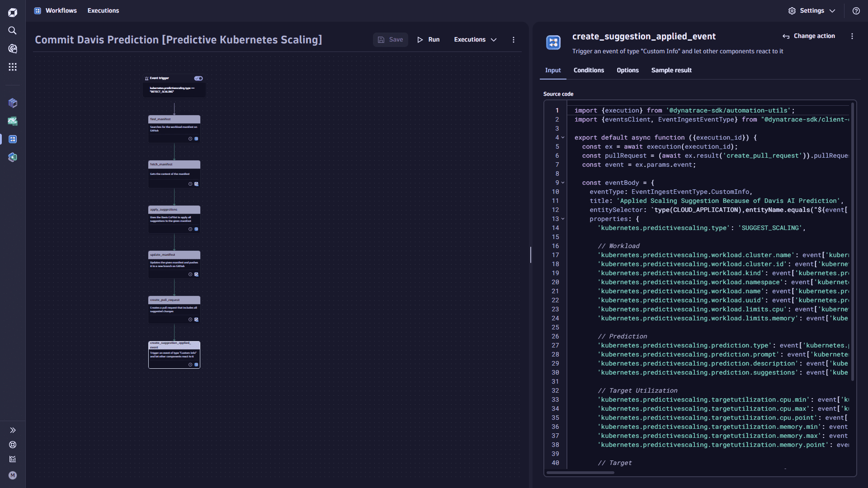Switch to the Options tab
Viewport: 868px width, 488px height.
[627, 70]
